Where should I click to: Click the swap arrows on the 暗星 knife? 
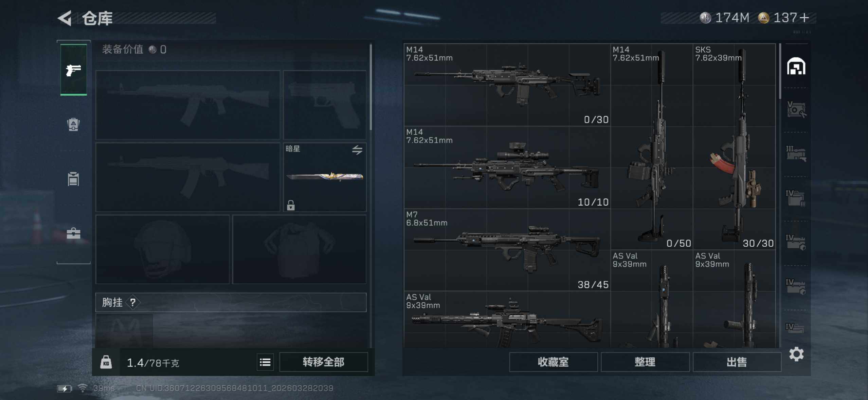tap(357, 150)
